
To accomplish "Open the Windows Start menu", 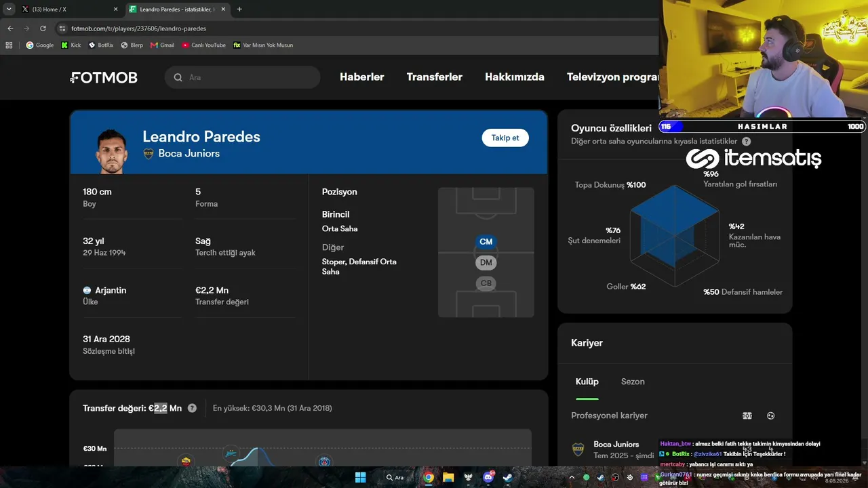I will [360, 477].
